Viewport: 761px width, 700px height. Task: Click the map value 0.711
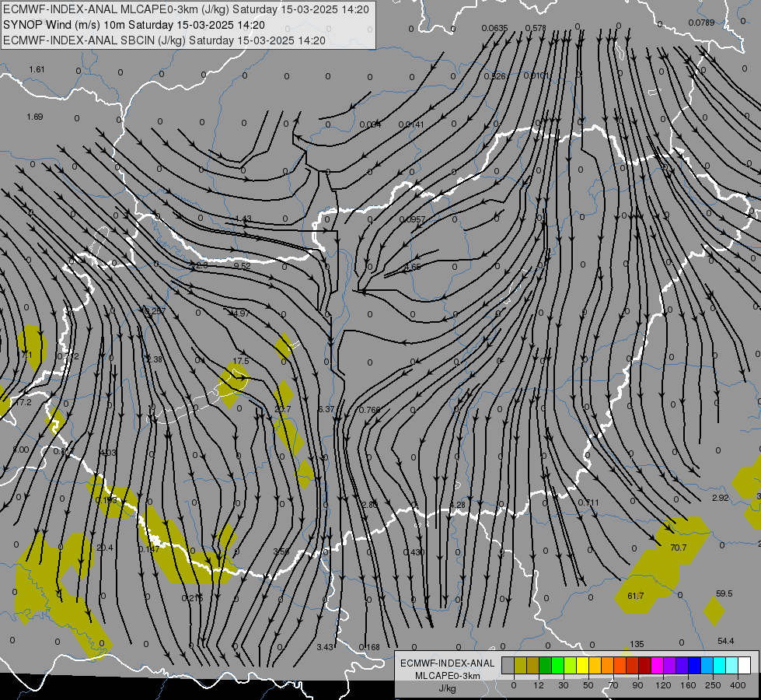point(588,502)
